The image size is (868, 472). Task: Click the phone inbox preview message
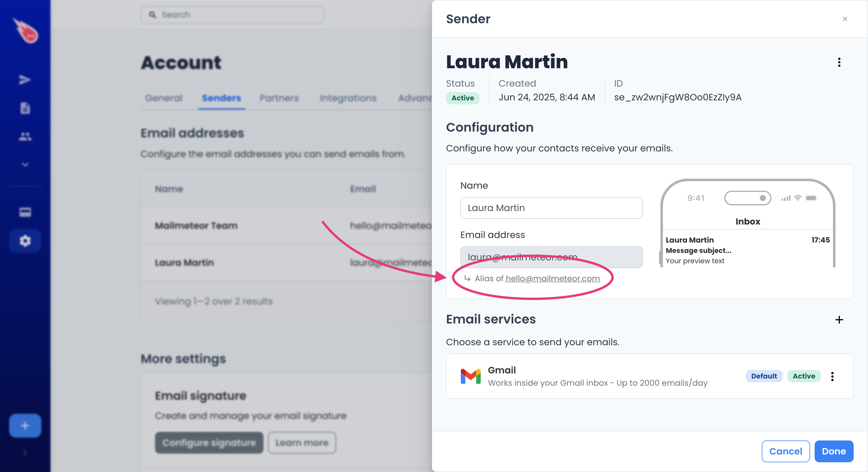coord(747,250)
